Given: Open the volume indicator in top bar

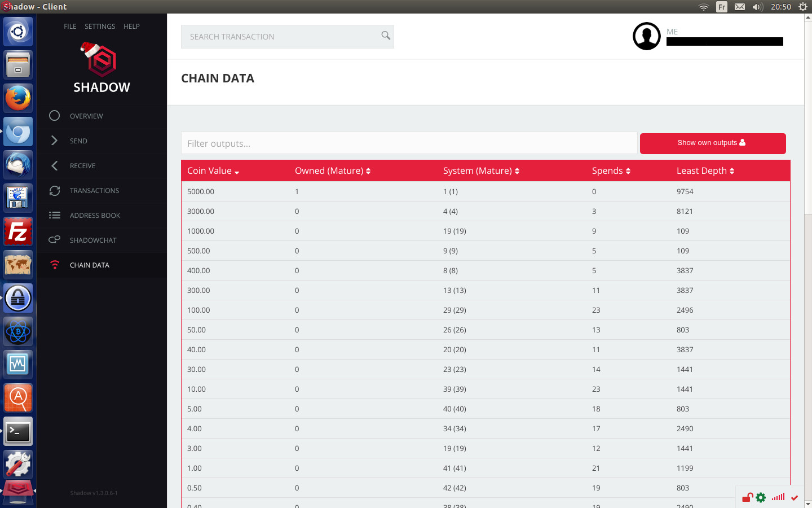Looking at the screenshot, I should tap(757, 7).
